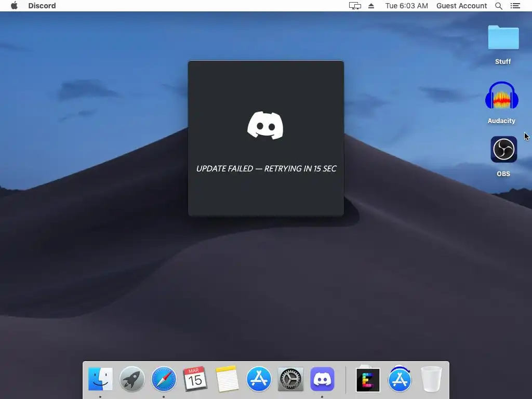Open Calendar showing Mar 15 in Dock
This screenshot has height=399, width=532.
[195, 379]
